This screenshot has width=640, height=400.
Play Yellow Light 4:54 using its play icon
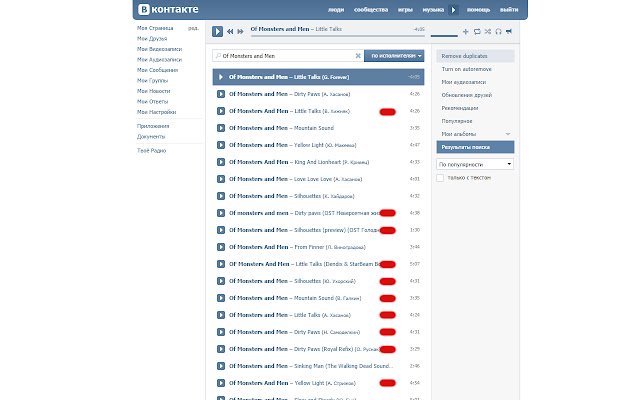click(221, 383)
